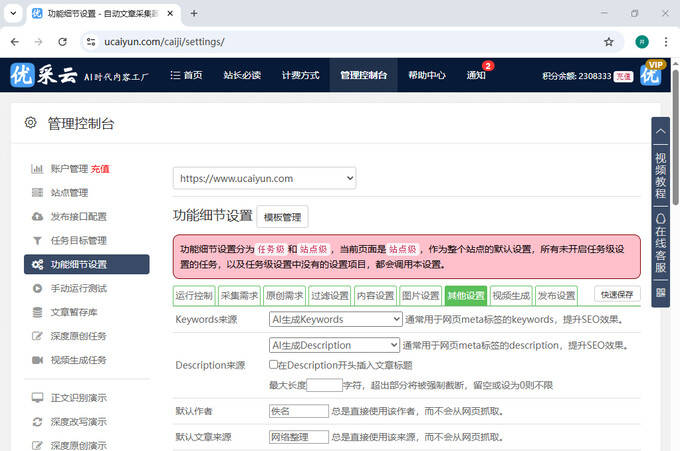Click the 发布接口配置 cloud upload icon
This screenshot has width=680, height=451.
point(37,217)
